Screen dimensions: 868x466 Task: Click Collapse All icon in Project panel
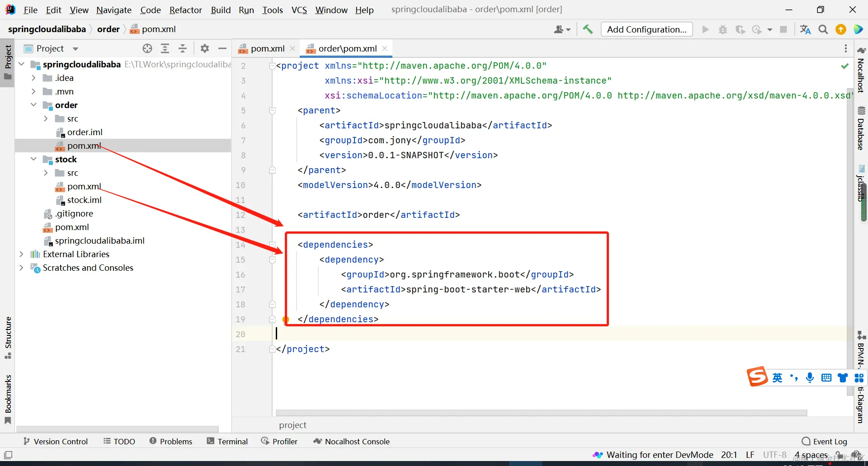pos(183,48)
